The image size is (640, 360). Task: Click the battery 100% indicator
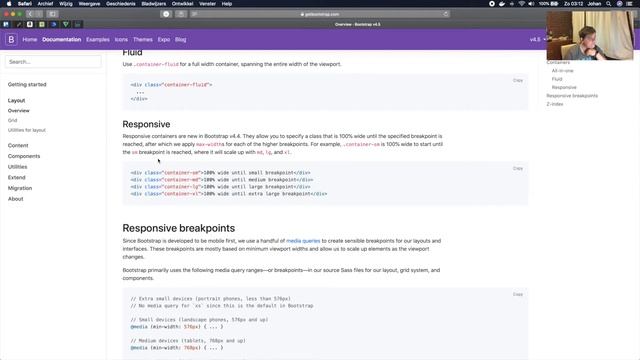click(x=549, y=4)
